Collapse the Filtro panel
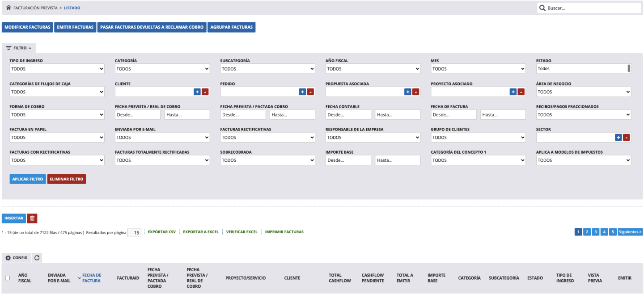The width and height of the screenshot is (644, 294). [19, 48]
